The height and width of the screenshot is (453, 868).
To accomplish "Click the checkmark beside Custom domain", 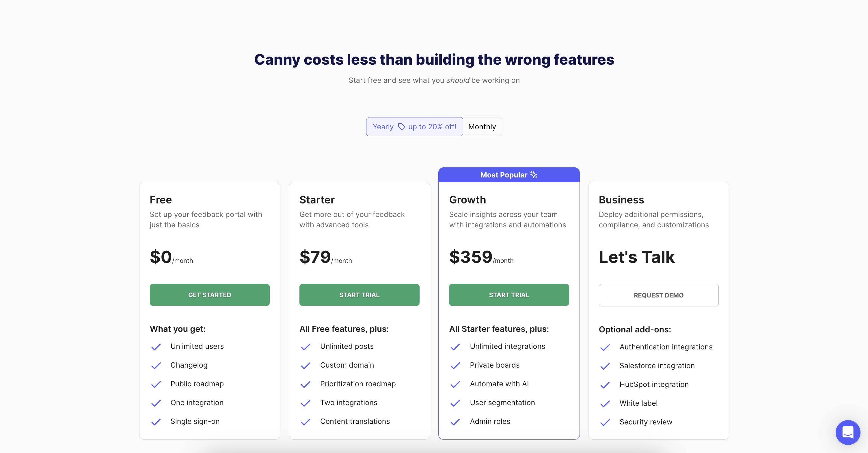I will coord(306,366).
